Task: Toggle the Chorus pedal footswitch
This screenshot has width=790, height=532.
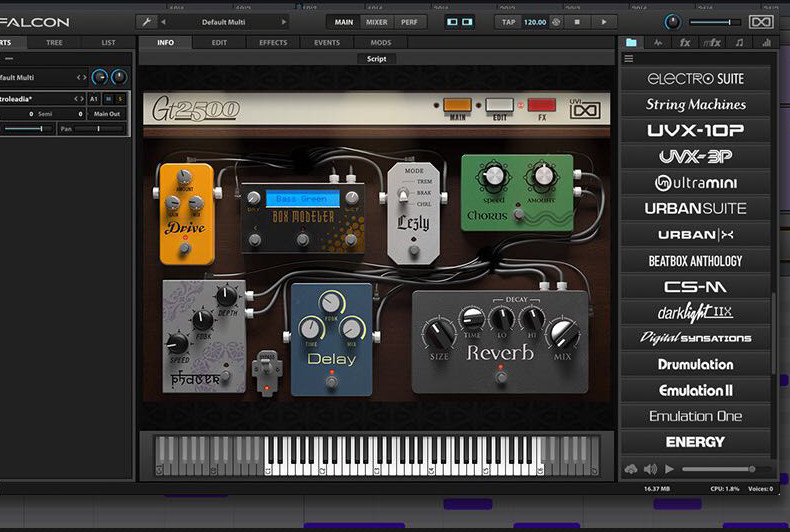Action: coord(518,215)
